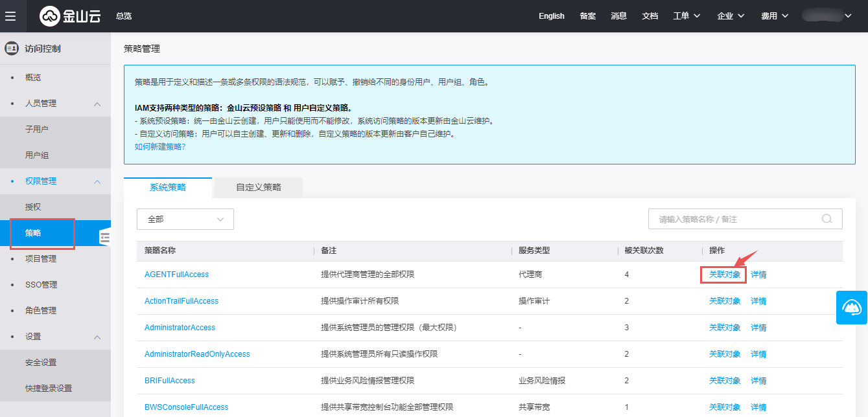Viewport: 868px width, 417px height.
Task: Open the AdministratorReadOnlyAccess policy link
Action: click(197, 354)
